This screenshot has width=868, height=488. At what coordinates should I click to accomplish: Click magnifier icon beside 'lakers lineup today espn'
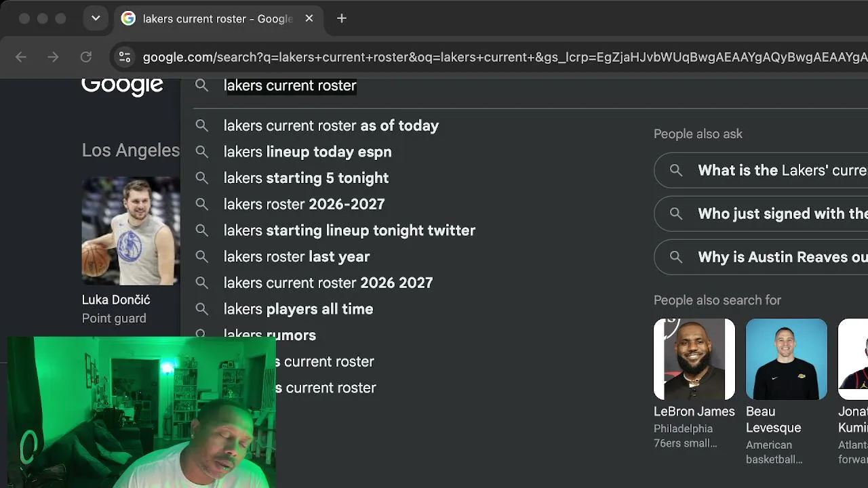pyautogui.click(x=201, y=152)
